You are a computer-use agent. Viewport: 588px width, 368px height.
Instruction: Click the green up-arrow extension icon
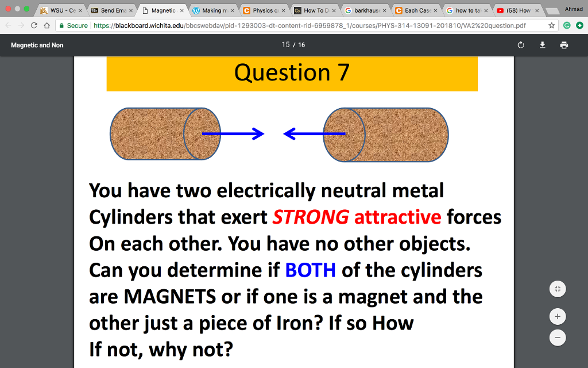point(579,25)
